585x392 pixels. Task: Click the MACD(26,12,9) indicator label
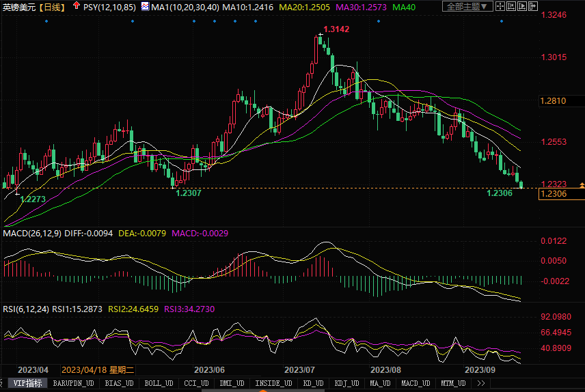32,234
